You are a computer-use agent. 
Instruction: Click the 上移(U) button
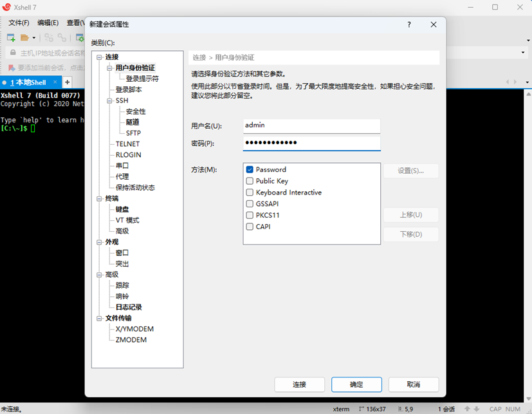point(411,214)
